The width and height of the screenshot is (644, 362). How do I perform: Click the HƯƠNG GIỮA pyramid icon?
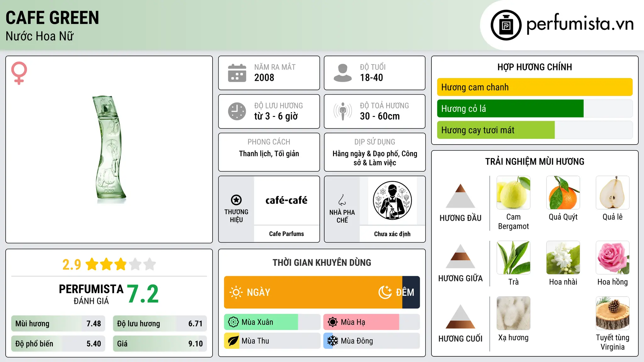pos(460,256)
